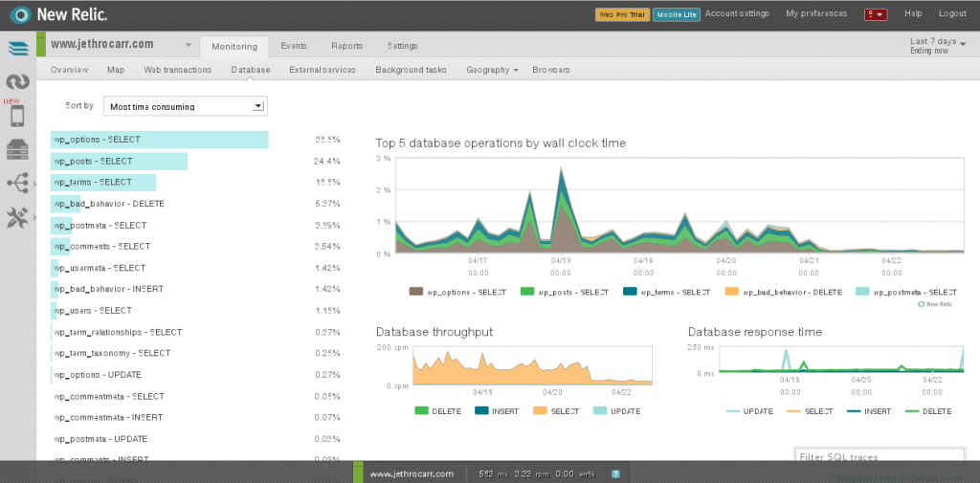Toggle the DELETE series in throughput legend
The width and height of the screenshot is (980, 483).
(438, 411)
